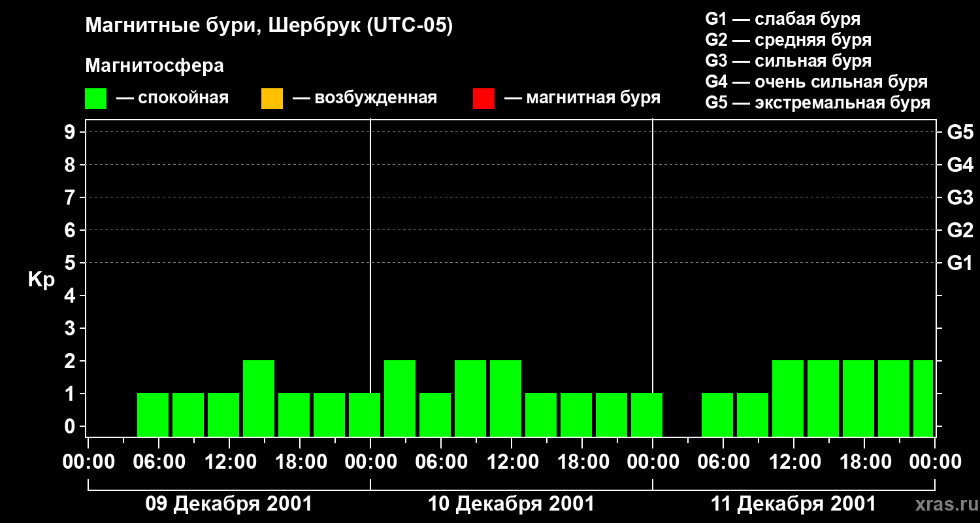Click the bar above 06:00 on 10 Декабря

[435, 414]
